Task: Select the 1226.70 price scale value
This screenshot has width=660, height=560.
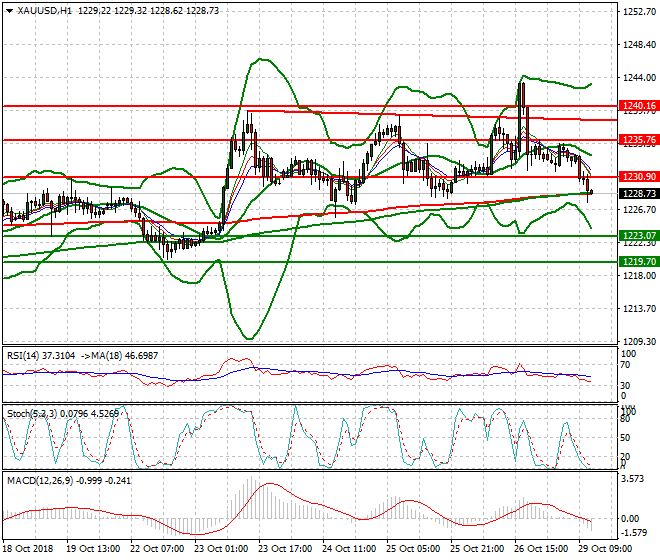Action: coord(639,209)
